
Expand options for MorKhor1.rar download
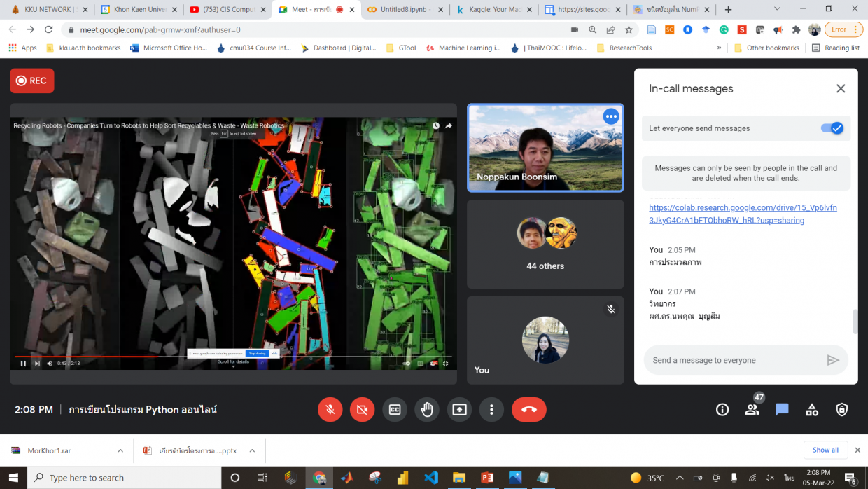click(x=120, y=450)
